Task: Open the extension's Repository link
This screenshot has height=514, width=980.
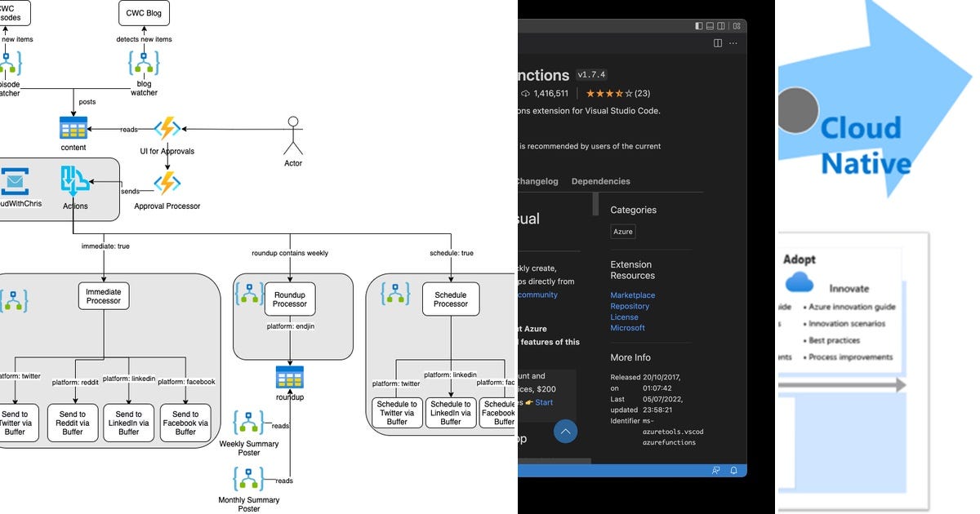Action: pos(631,306)
